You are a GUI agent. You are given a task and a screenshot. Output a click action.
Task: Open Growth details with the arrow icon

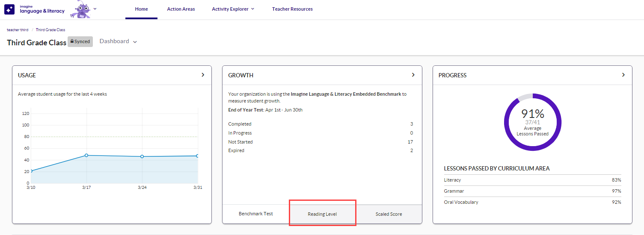[413, 75]
